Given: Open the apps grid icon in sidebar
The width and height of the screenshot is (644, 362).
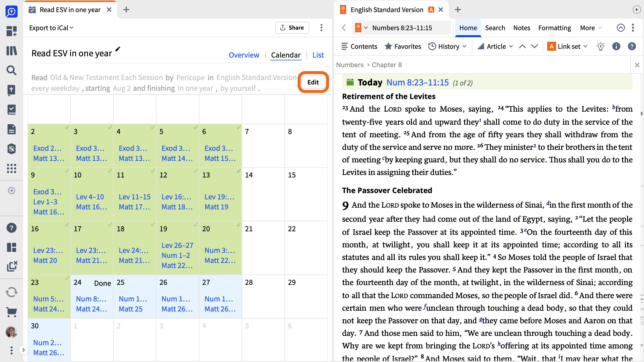Looking at the screenshot, I should 12,168.
